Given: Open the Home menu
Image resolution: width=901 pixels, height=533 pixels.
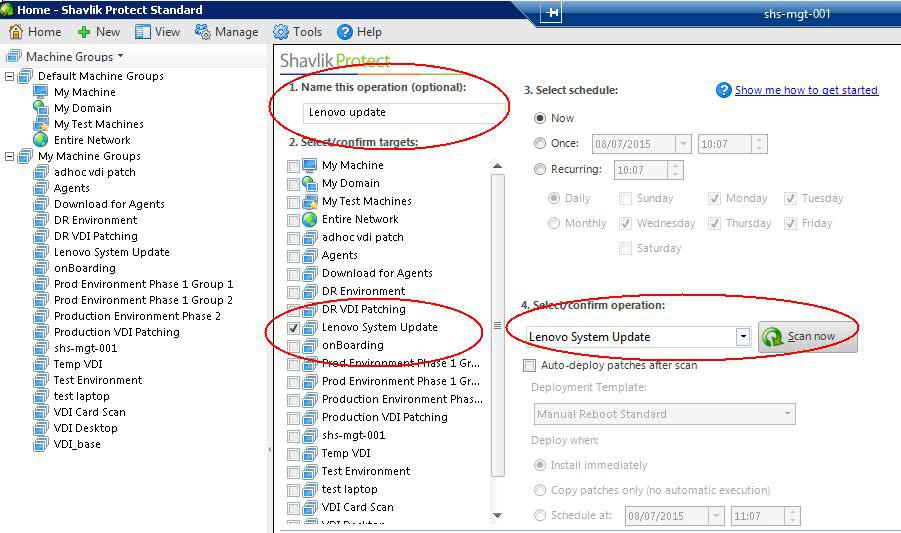Looking at the screenshot, I should point(36,32).
